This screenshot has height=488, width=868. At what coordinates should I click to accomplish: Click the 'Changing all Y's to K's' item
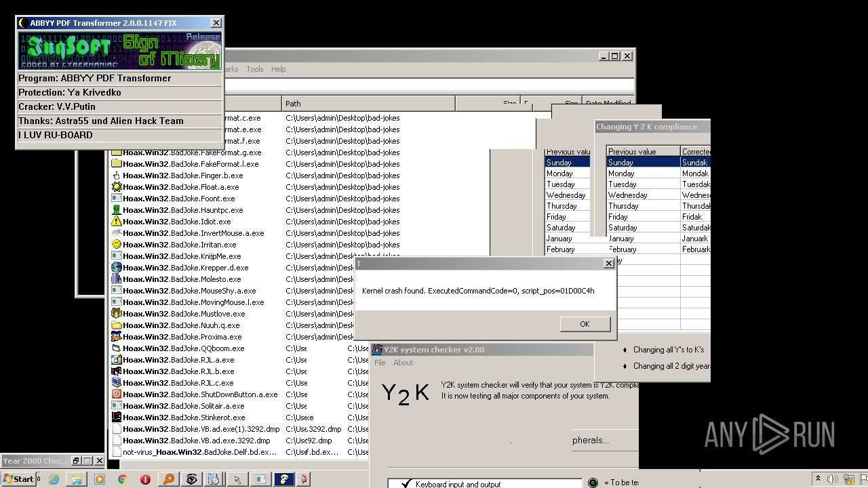(x=669, y=350)
